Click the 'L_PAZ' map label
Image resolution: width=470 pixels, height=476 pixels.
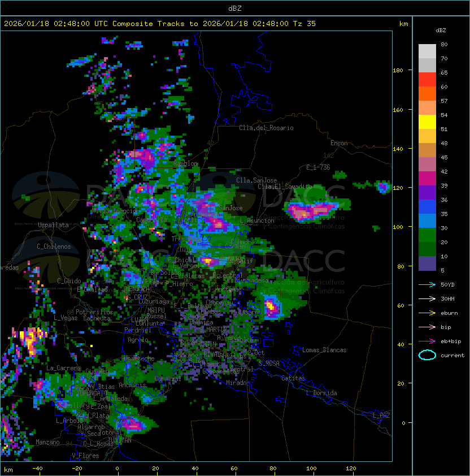(x=381, y=416)
